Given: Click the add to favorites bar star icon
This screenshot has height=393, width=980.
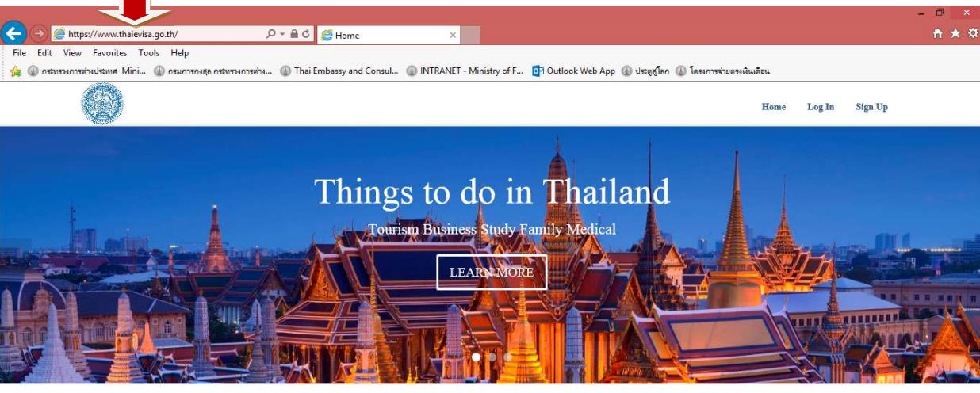Looking at the screenshot, I should tap(15, 71).
